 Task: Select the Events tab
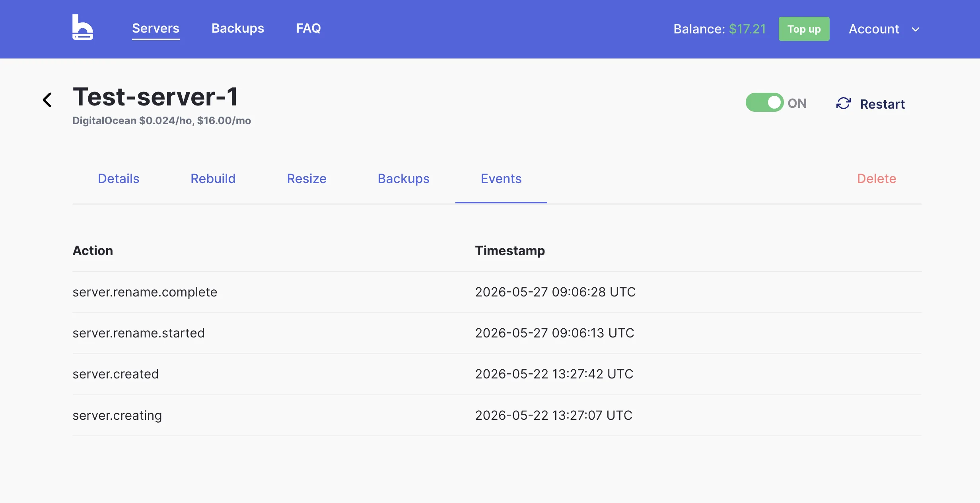tap(501, 179)
